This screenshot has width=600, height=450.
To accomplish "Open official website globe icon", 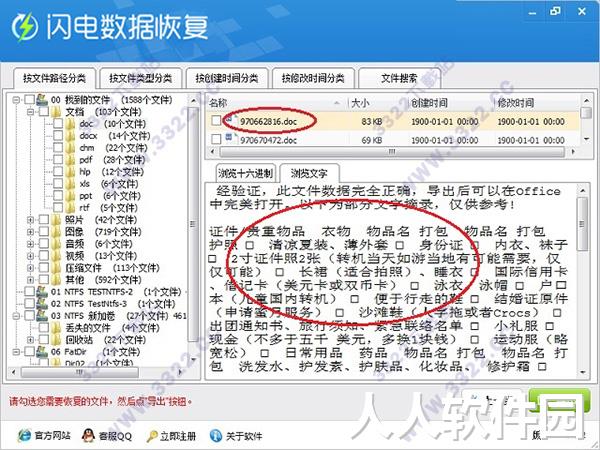I will (x=24, y=435).
